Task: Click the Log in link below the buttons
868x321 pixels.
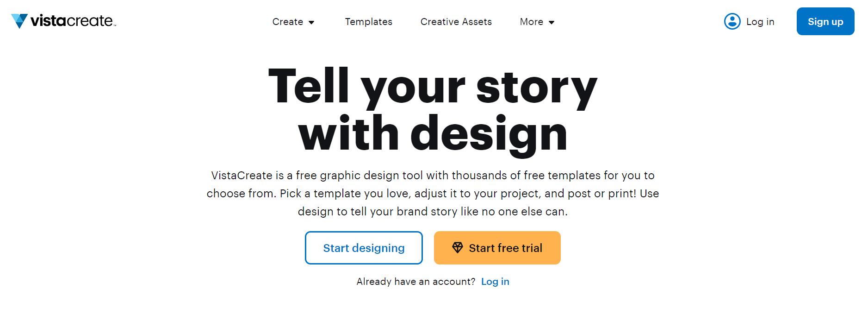Action: coord(495,282)
